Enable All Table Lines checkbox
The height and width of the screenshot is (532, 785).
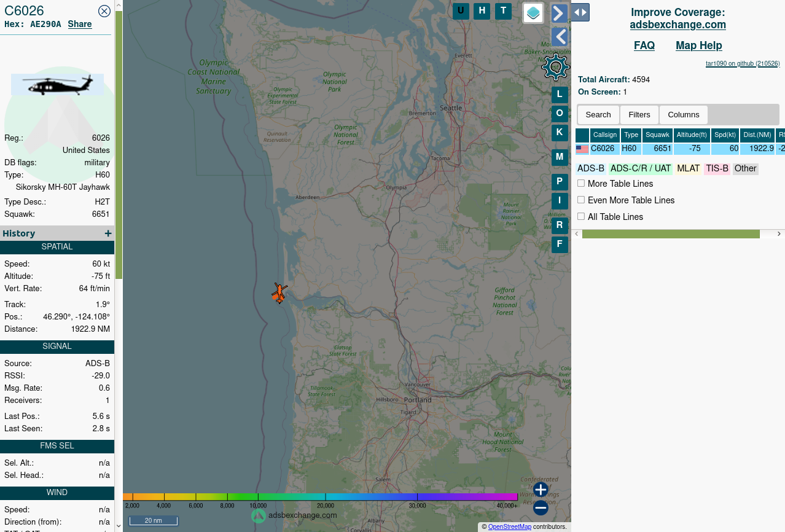(581, 216)
